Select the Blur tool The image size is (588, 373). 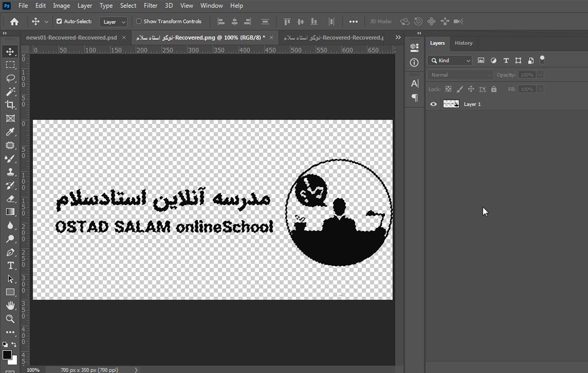(10, 225)
